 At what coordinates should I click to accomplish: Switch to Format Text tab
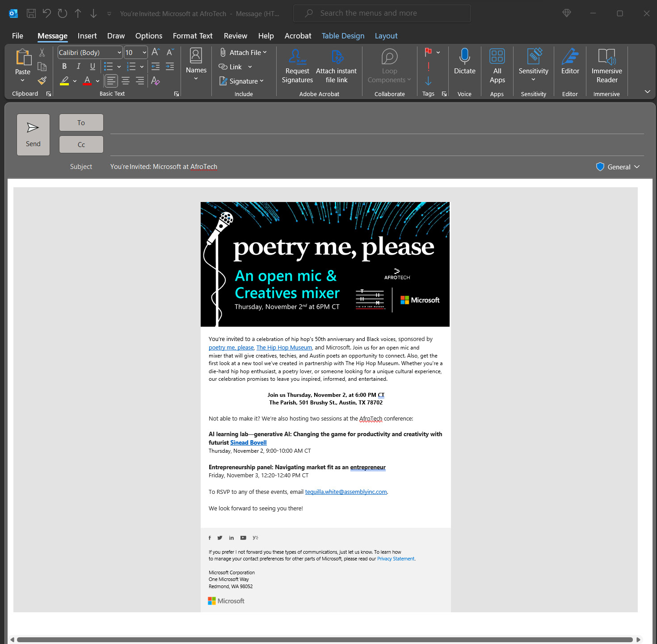[x=193, y=36]
